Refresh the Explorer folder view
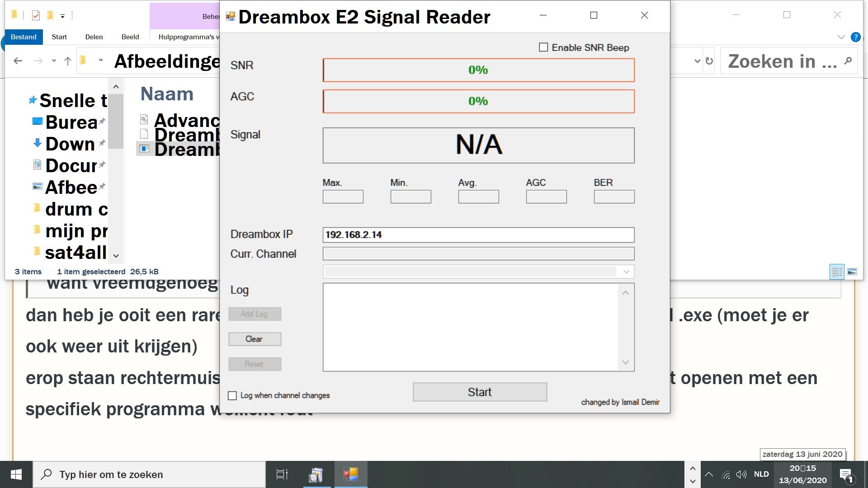 pos(709,61)
